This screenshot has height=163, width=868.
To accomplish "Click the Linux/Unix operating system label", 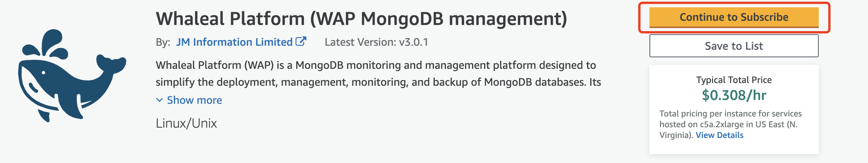I will tap(186, 123).
